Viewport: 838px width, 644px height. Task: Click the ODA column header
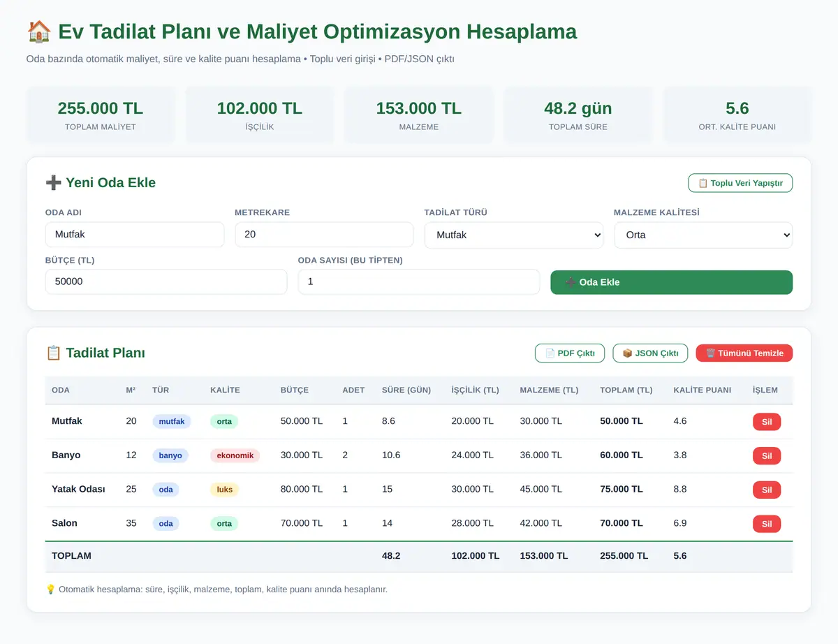click(x=61, y=390)
